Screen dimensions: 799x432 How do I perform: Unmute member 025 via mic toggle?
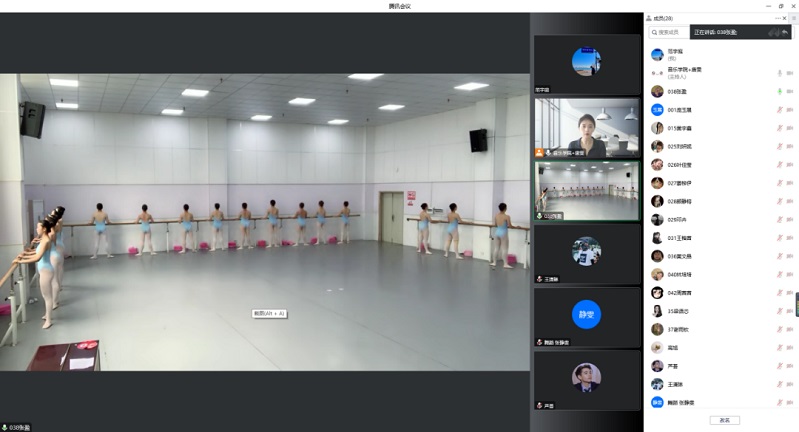pyautogui.click(x=778, y=146)
